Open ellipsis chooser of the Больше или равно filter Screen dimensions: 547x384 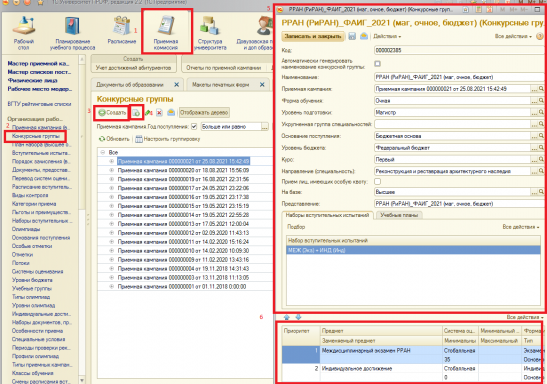point(265,127)
